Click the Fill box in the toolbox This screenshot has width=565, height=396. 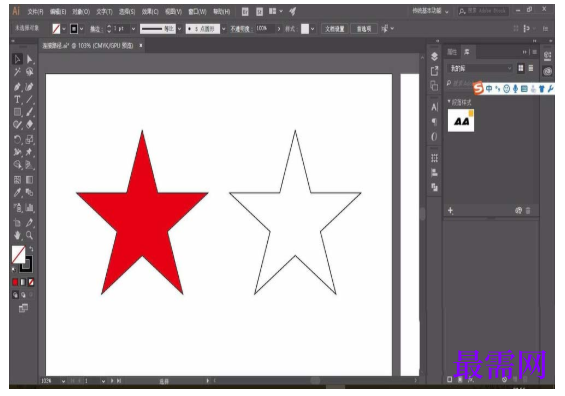[18, 255]
